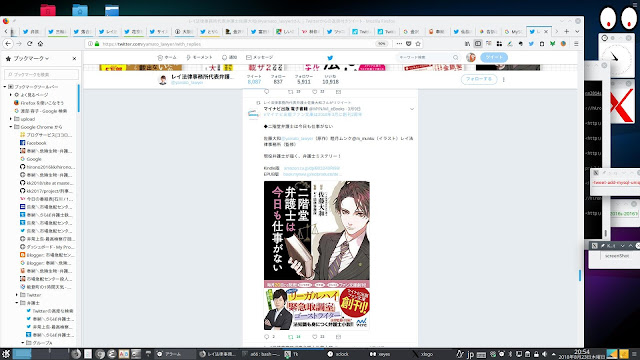Click the Twitter keyword search box
The image size is (640, 360).
[x=428, y=58]
